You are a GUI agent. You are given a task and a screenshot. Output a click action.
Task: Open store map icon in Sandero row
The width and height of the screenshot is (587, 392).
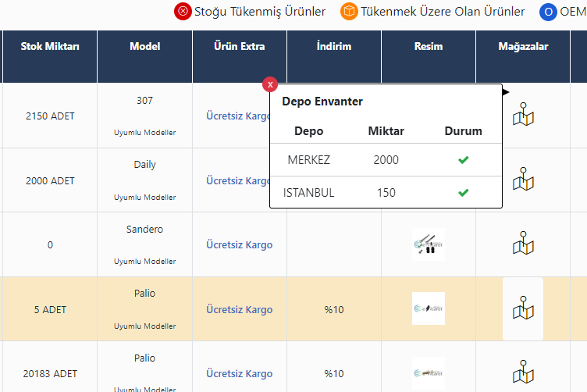click(523, 244)
